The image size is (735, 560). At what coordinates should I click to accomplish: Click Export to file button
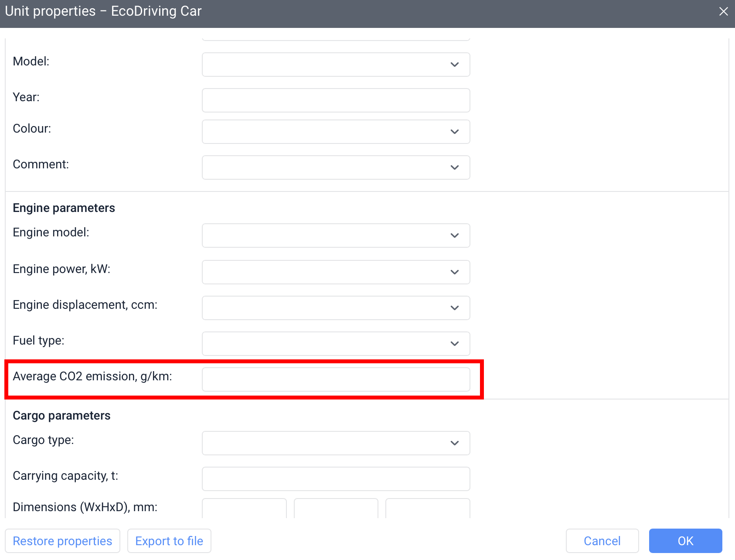coord(169,541)
